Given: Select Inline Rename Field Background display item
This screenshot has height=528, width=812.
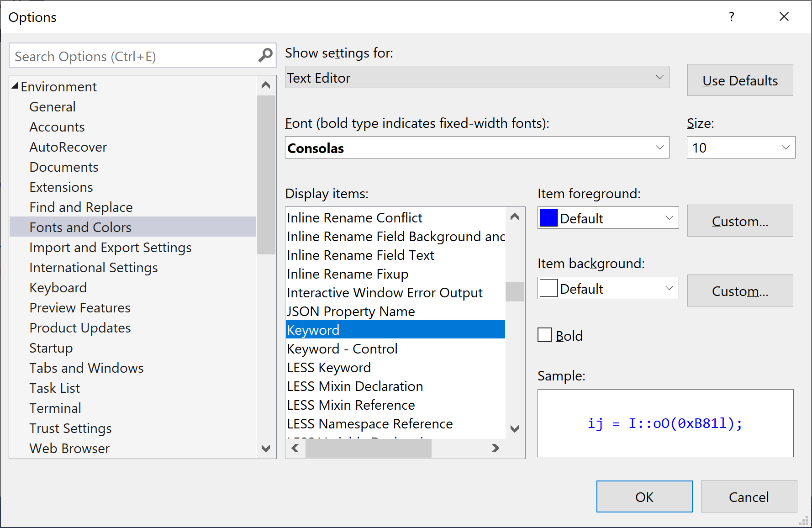Looking at the screenshot, I should [395, 236].
